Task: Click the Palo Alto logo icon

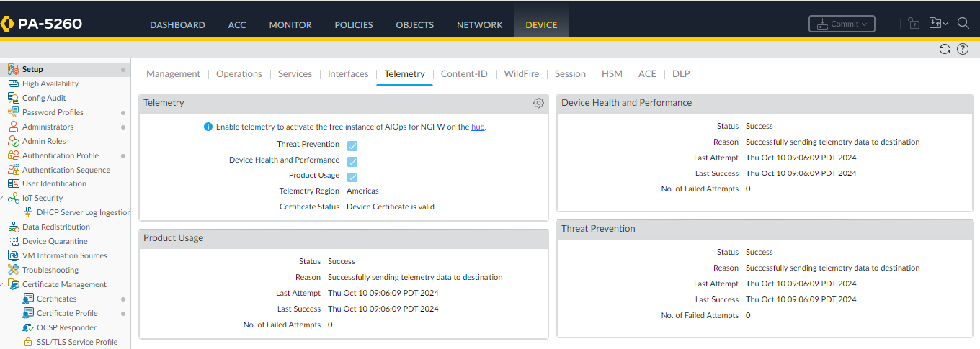Action: coord(8,24)
